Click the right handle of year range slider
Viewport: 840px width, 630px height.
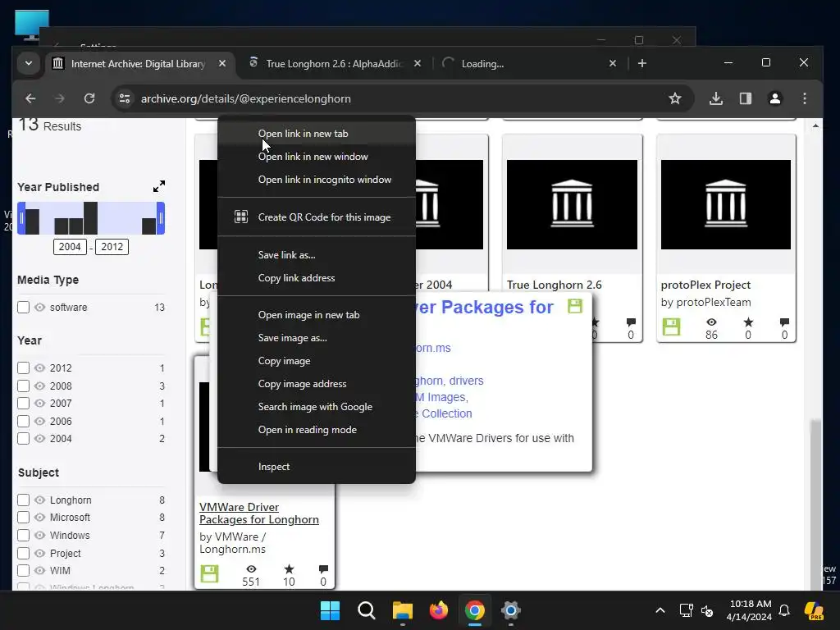161,218
